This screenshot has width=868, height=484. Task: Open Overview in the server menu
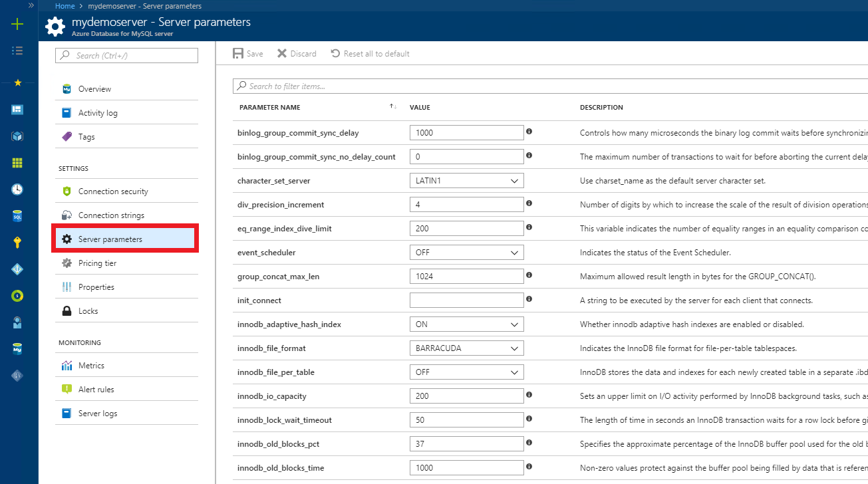pos(126,88)
